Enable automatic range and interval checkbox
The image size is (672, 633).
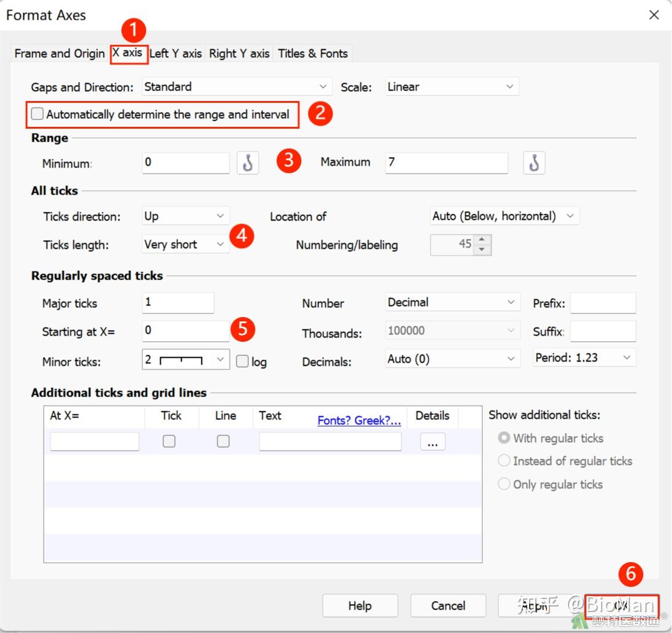[x=38, y=114]
